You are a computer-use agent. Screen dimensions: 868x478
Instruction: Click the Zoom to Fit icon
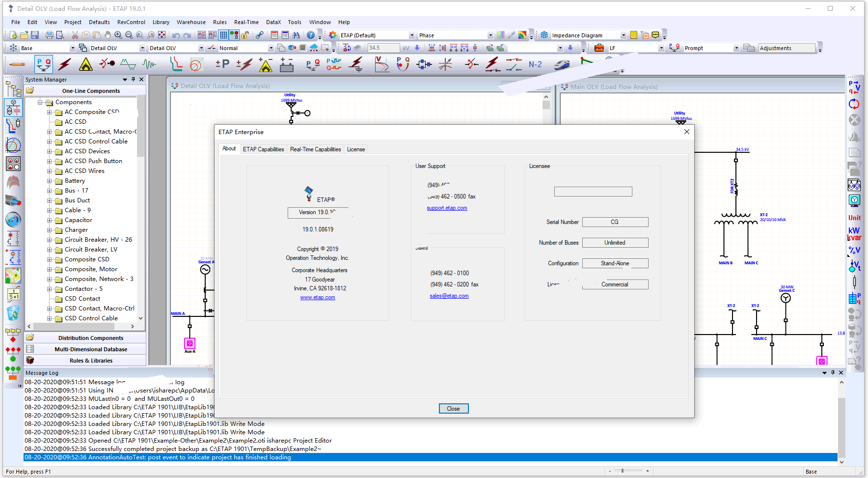(162, 35)
